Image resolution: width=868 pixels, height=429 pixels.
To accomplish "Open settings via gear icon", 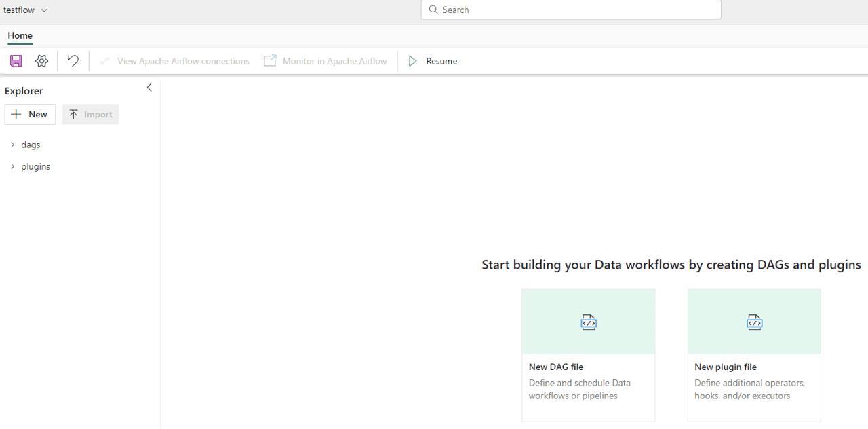I will (42, 61).
